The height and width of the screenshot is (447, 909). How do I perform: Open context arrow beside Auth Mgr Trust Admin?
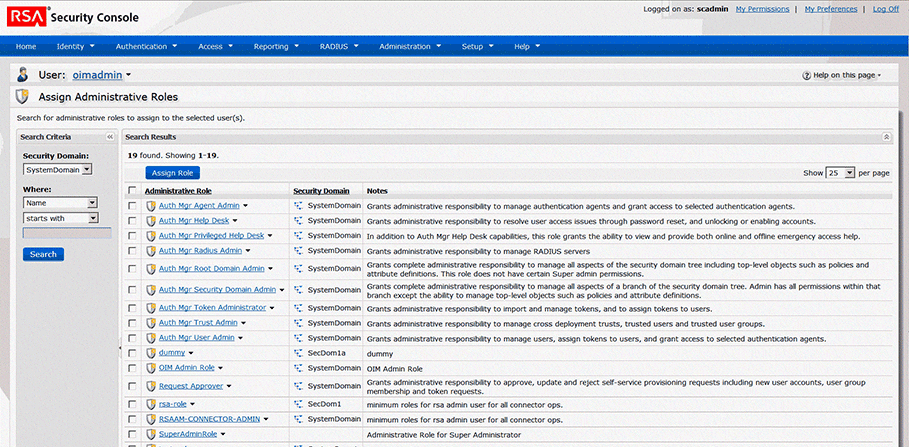pyautogui.click(x=243, y=323)
